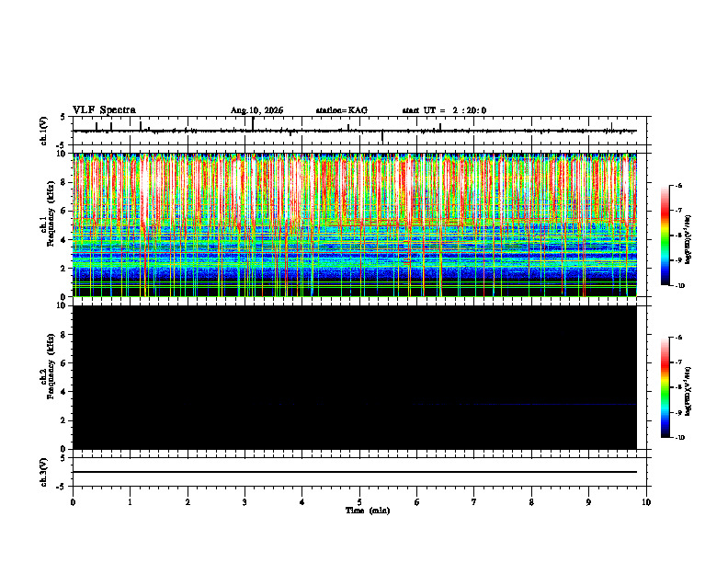
Task: Click the 8 minute tick label on time axis
Action: [x=531, y=502]
